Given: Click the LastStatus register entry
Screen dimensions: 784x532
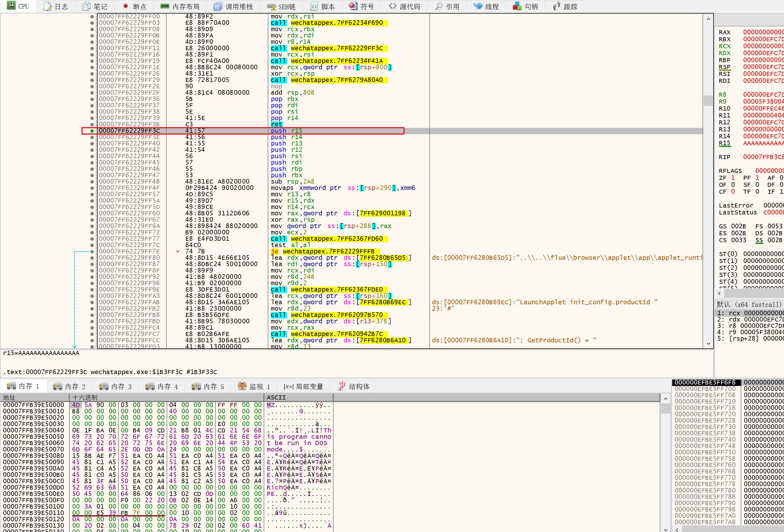Looking at the screenshot, I should 751,212.
